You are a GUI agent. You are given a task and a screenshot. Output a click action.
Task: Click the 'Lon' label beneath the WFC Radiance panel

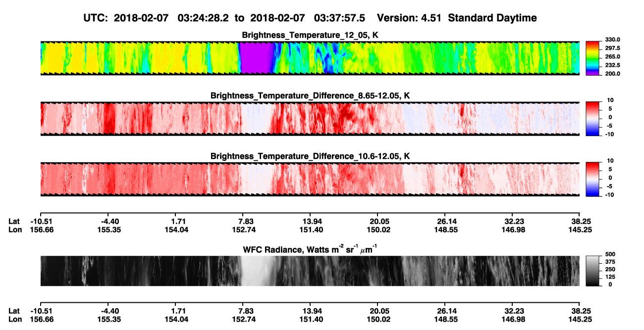15,319
